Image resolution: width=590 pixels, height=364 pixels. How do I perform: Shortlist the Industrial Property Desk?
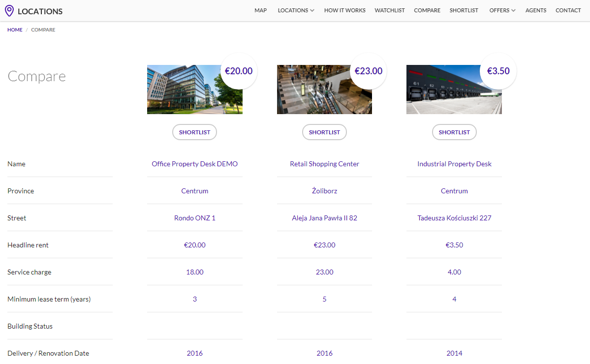pos(454,132)
